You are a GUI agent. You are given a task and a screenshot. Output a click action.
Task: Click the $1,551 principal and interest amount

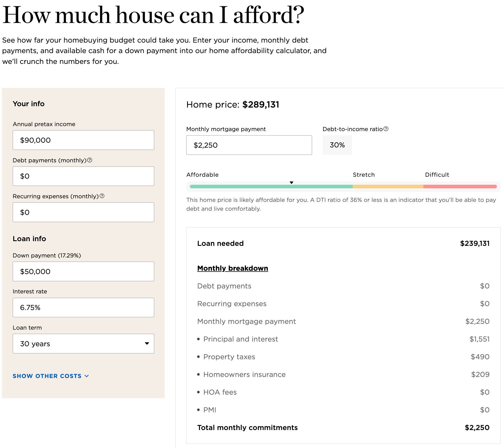480,339
